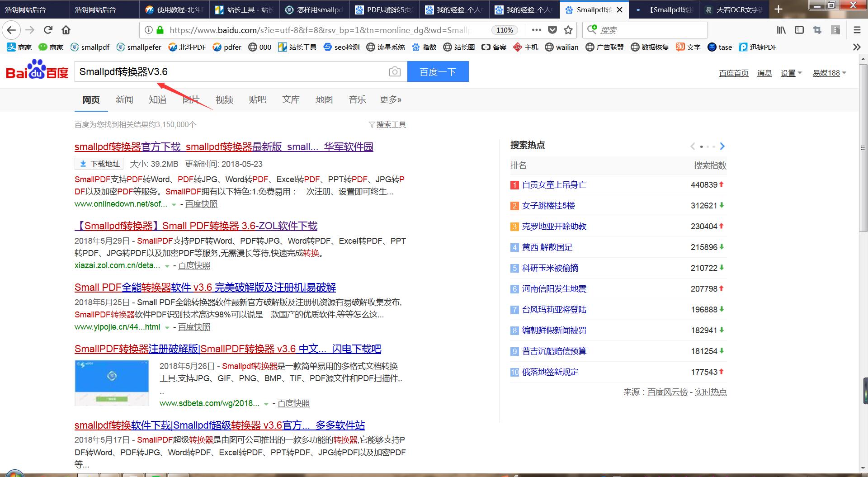Click the Baidu logo
Screen dimensions: 868x477
pos(37,69)
